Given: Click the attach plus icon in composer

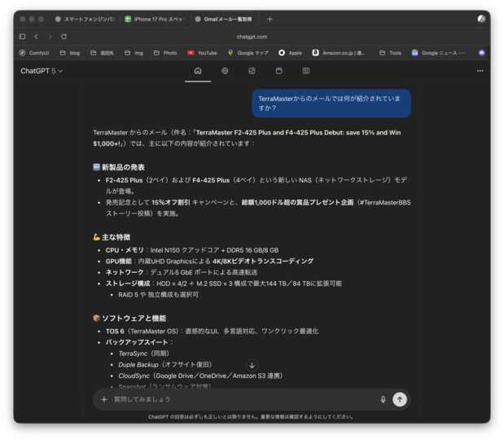Looking at the screenshot, I should (104, 400).
